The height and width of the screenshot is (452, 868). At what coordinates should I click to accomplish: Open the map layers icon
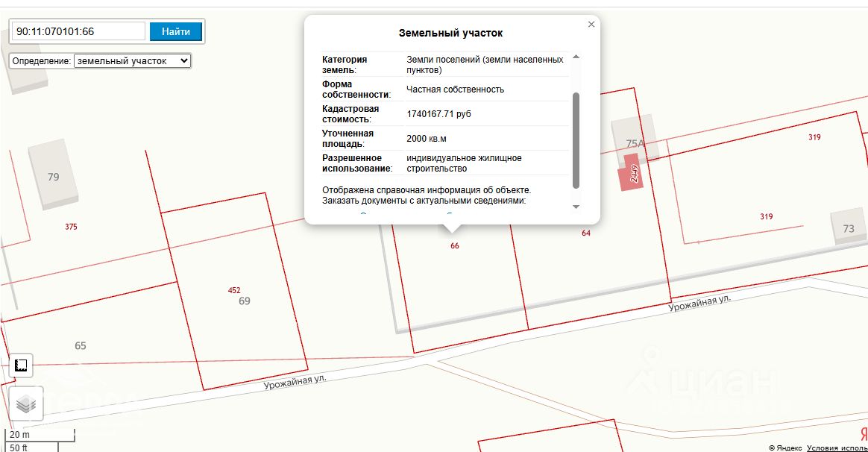tap(26, 404)
